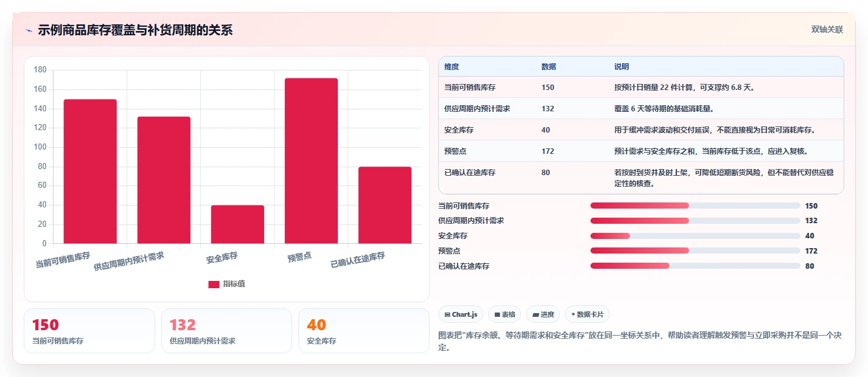Click the progress value 80 beside 已确认在途库存

[x=810, y=266]
